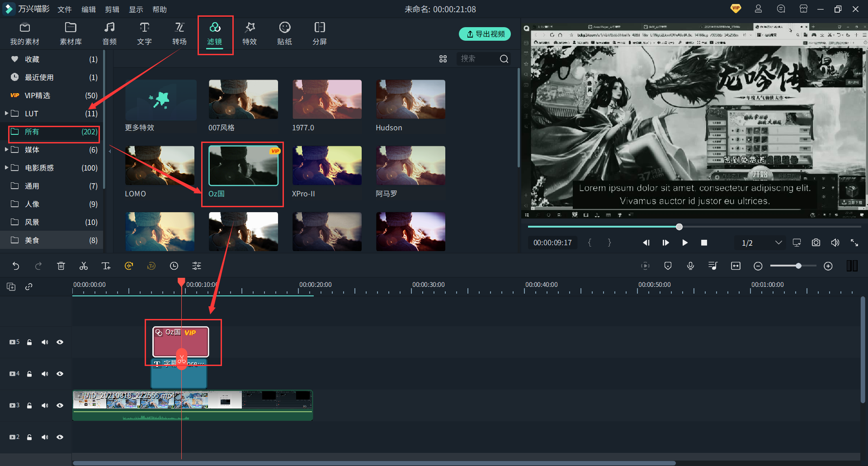Click the 导出视频 export button
This screenshot has width=868, height=466.
coord(485,34)
